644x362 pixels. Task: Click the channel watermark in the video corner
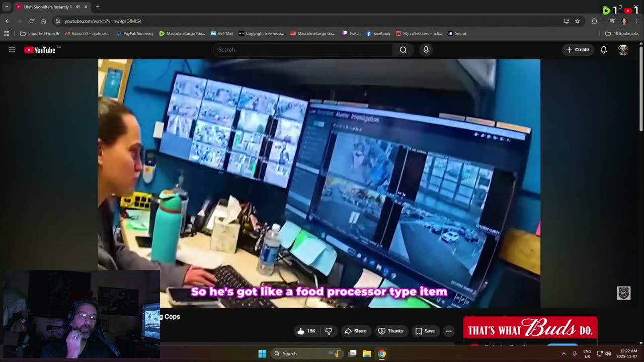[624, 293]
